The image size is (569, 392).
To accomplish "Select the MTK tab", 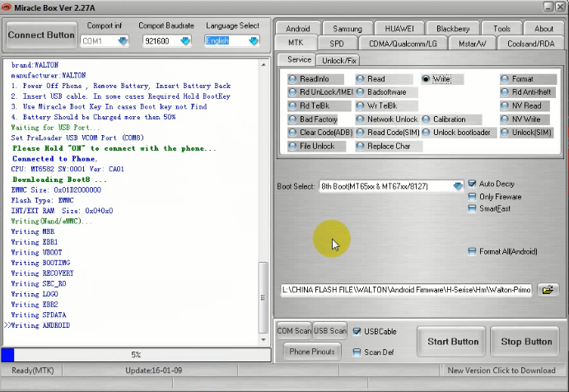I will (296, 43).
